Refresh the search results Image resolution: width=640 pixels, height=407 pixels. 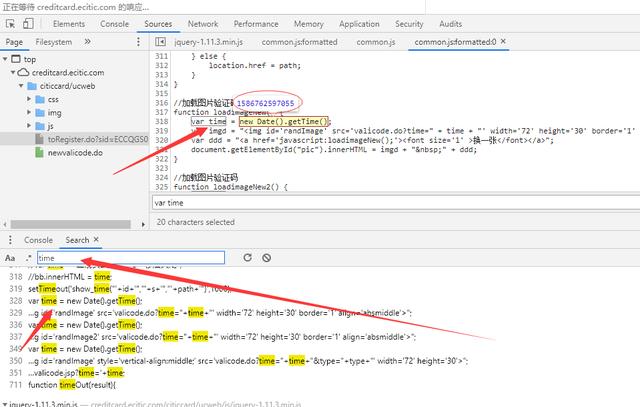click(247, 258)
